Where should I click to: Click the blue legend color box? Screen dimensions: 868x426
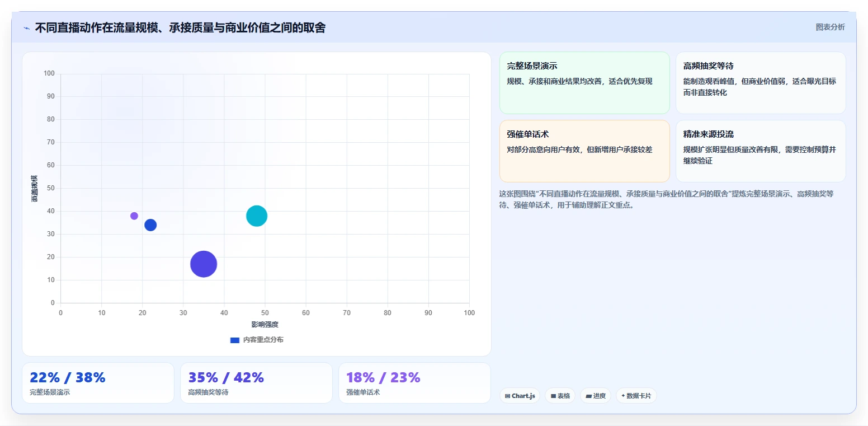tap(235, 340)
